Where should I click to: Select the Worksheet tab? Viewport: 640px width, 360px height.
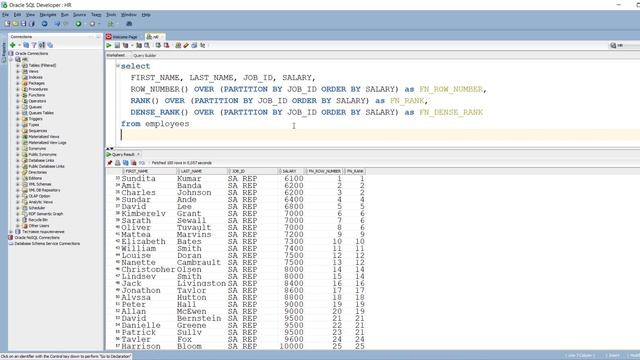pos(116,55)
